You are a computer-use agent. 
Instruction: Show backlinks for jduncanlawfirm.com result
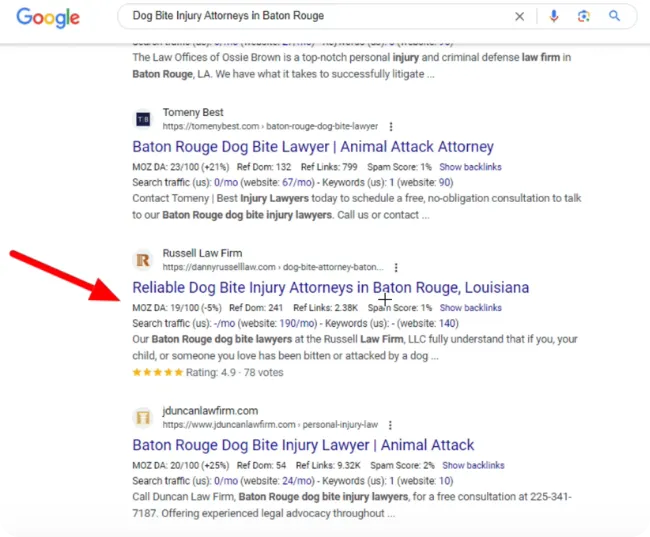pos(473,465)
